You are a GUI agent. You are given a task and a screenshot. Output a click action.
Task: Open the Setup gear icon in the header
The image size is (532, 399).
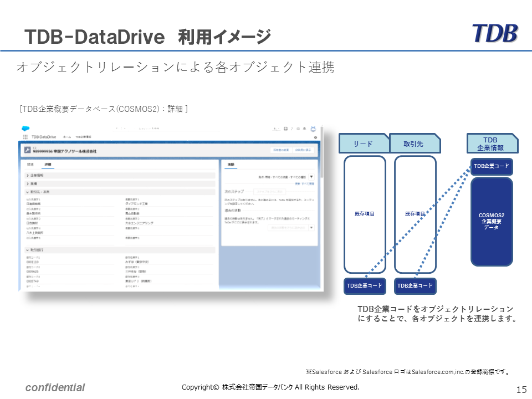[x=298, y=129]
